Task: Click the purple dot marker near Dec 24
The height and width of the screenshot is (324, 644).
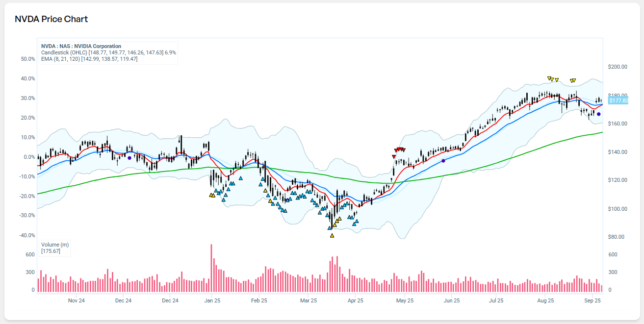Action: [129, 158]
